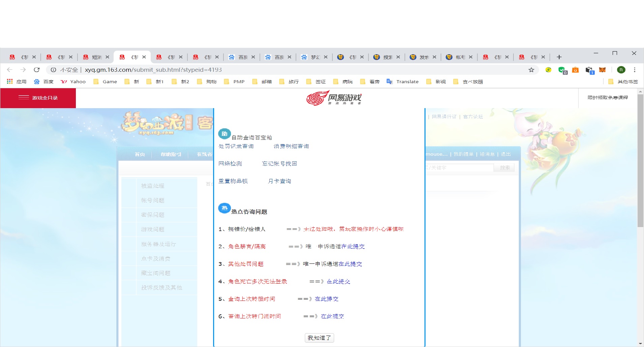
Task: Select 游戏问题 in left sidebar
Action: (153, 229)
